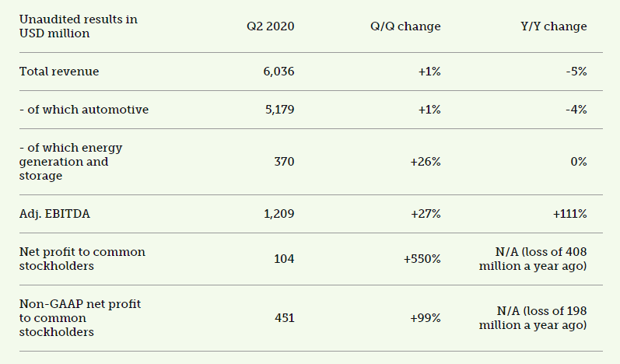The height and width of the screenshot is (364, 620).
Task: Click the 'loss of 408 million' cell
Action: (x=534, y=259)
